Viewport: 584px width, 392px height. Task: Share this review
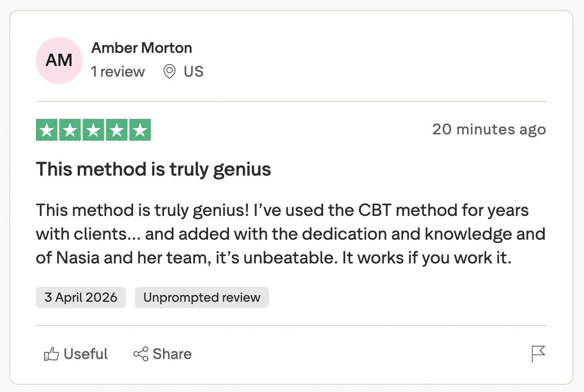coord(162,354)
